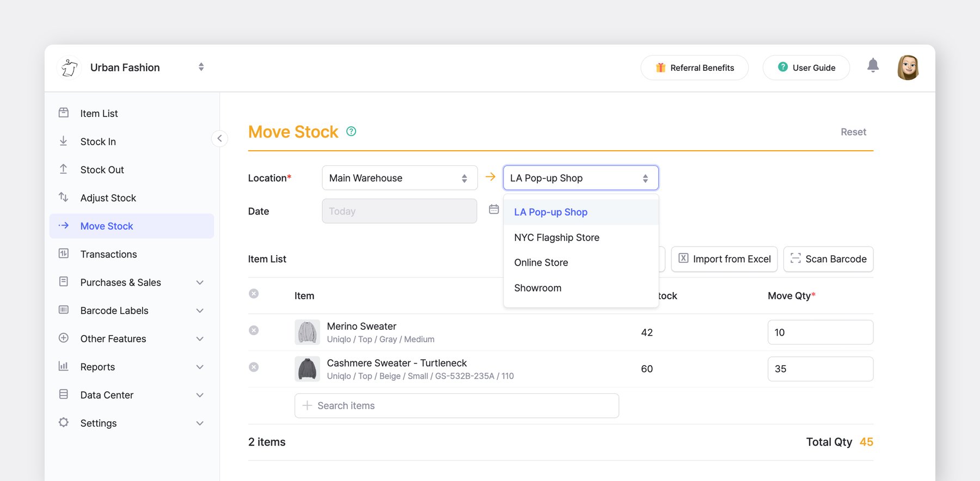Open the Main Warehouse source dropdown
980x481 pixels.
pyautogui.click(x=399, y=178)
